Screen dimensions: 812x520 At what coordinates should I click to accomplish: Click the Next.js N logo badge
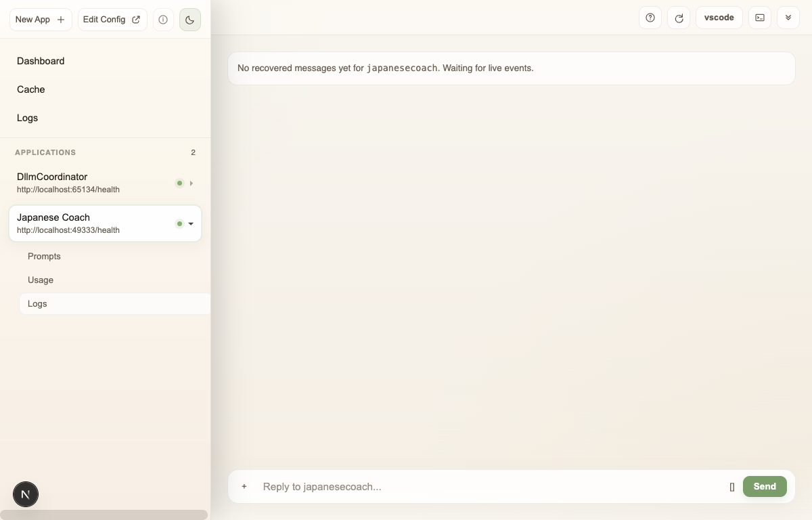(26, 494)
